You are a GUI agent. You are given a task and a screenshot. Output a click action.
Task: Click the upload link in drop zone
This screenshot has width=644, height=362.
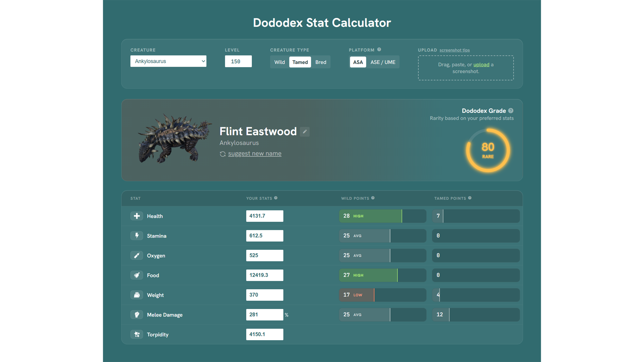tap(481, 65)
